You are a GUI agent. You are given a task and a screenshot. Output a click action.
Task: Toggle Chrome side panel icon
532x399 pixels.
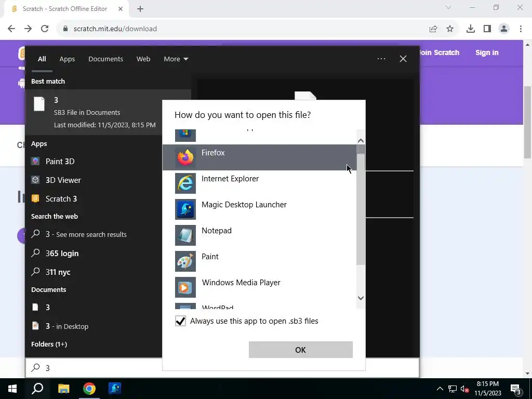click(487, 29)
